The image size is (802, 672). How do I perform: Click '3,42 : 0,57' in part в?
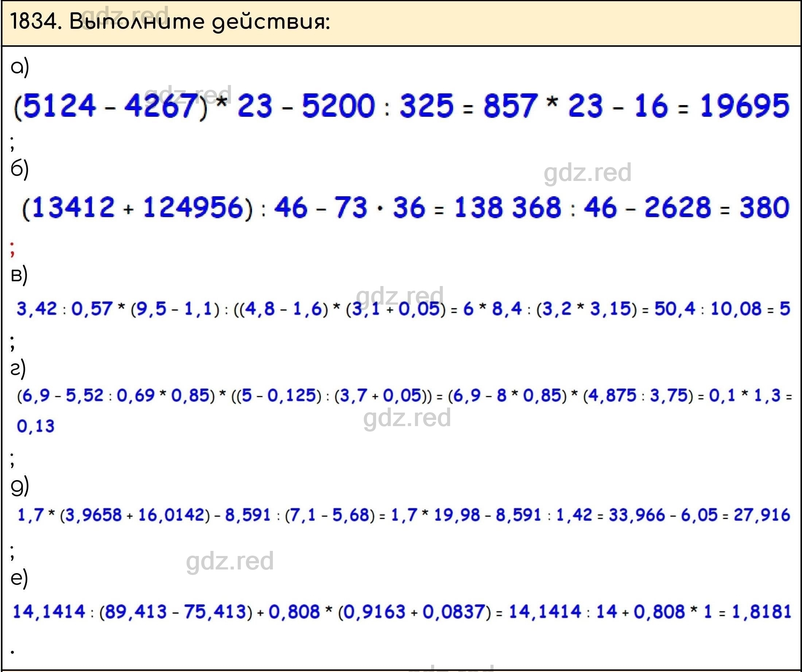tap(65, 309)
